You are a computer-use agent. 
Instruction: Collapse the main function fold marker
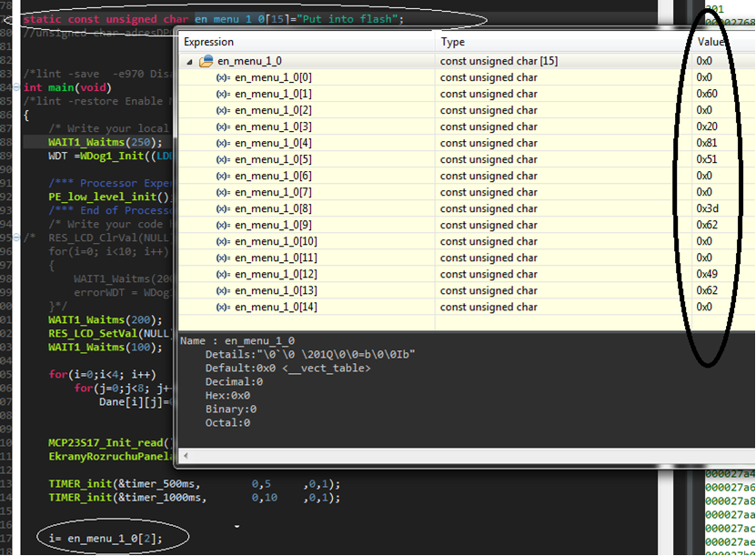coord(15,87)
